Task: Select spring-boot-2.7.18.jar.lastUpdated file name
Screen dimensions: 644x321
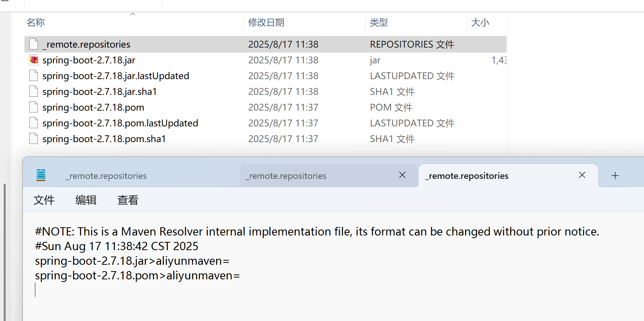Action: 116,76
